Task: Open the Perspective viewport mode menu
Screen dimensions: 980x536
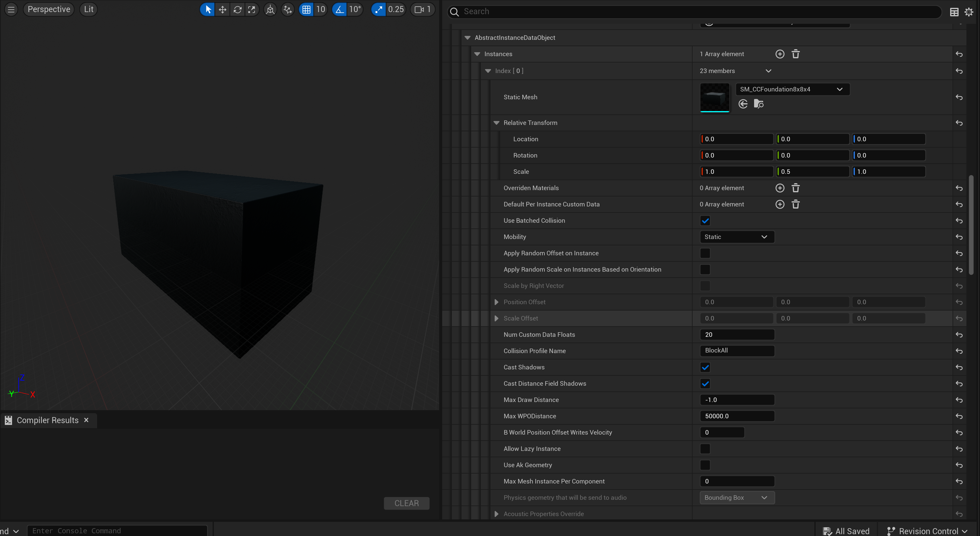Action: (x=49, y=10)
